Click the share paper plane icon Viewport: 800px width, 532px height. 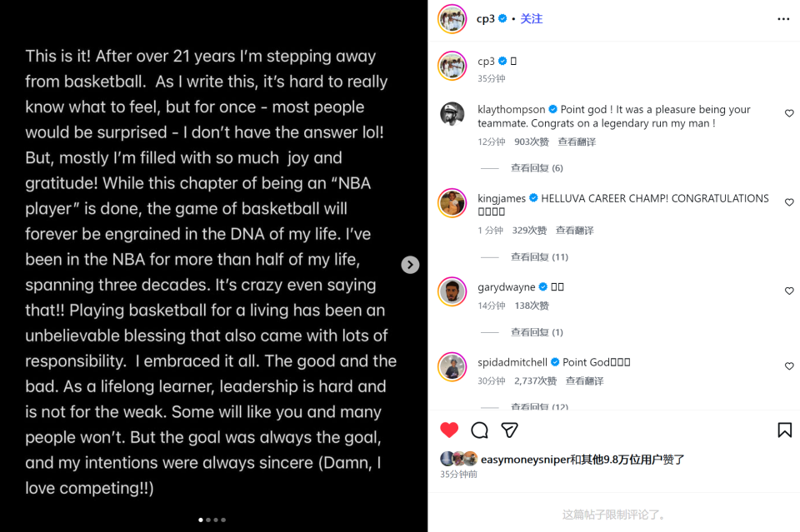[x=509, y=430]
